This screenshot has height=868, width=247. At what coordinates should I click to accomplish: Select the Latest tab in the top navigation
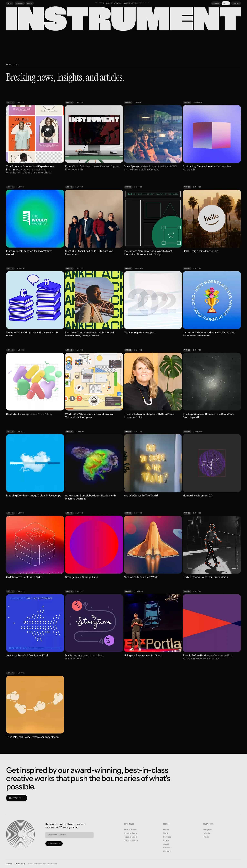226,3
